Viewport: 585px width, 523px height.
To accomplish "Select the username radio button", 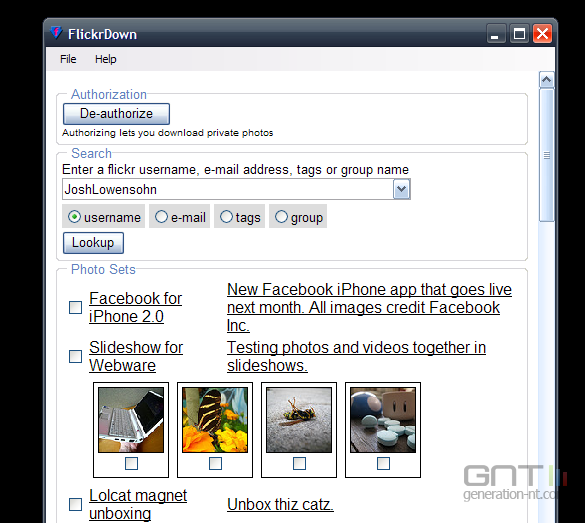I will (x=74, y=217).
